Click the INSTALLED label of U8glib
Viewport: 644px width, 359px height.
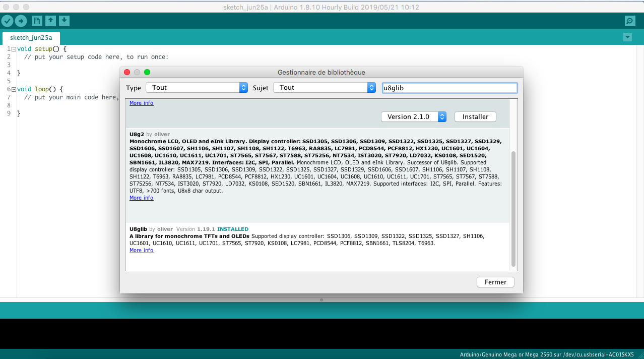(x=233, y=229)
